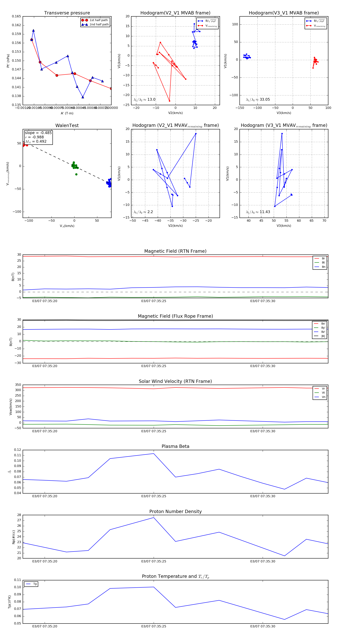Click the blue data cluster in V3_V1 MVAB hodogram
Viewport: 351px width, 644px height.
[x=247, y=57]
